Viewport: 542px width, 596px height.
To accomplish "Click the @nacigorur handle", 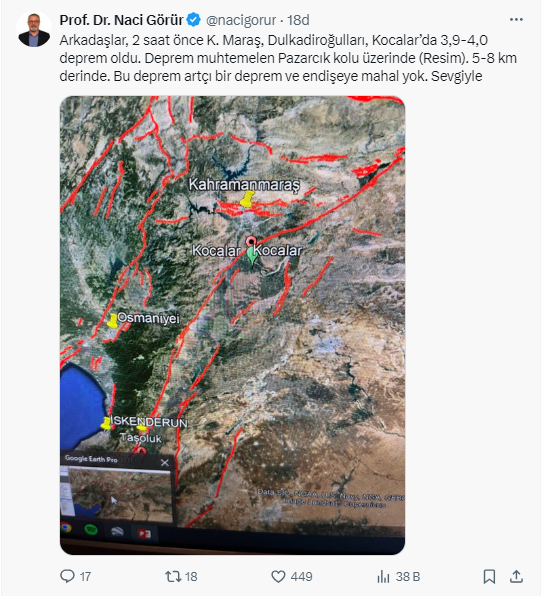I will click(241, 20).
